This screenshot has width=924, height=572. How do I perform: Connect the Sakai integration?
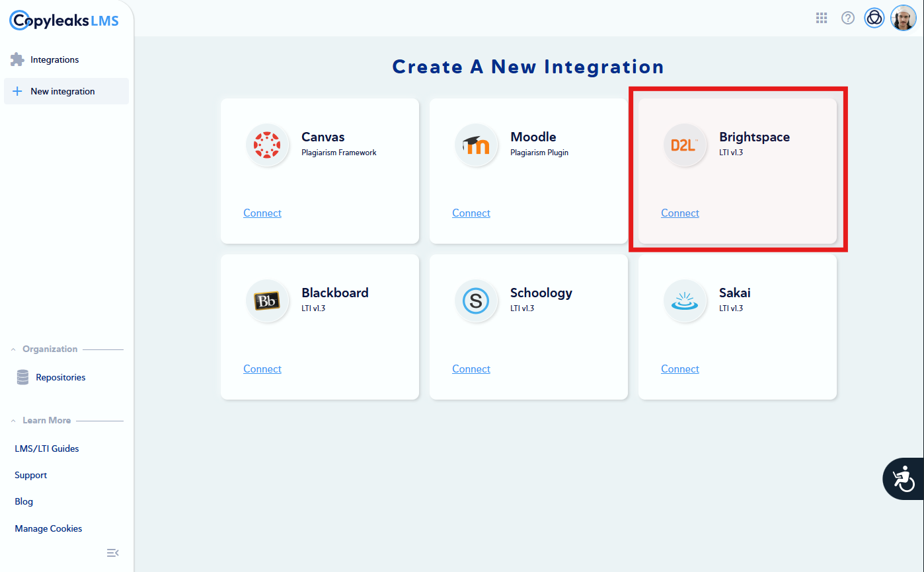click(680, 369)
